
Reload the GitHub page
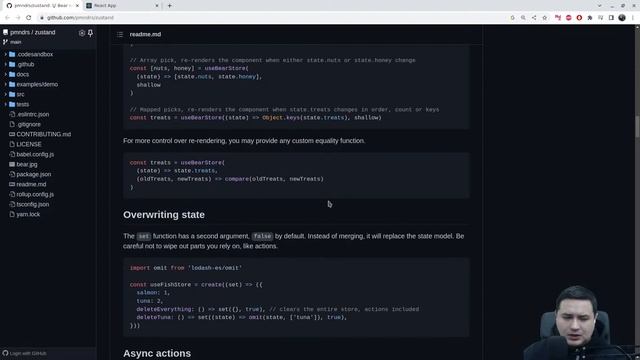point(29,18)
